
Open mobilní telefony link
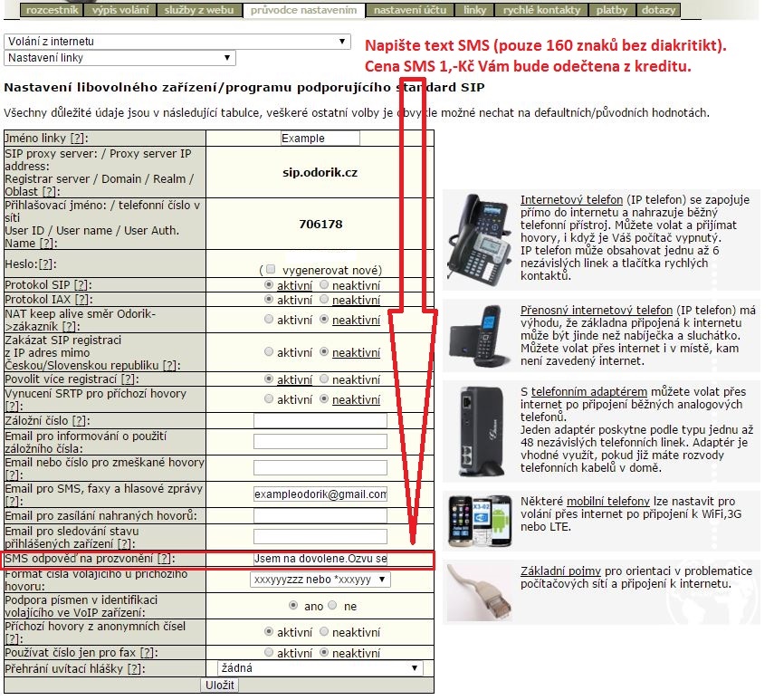pos(607,502)
